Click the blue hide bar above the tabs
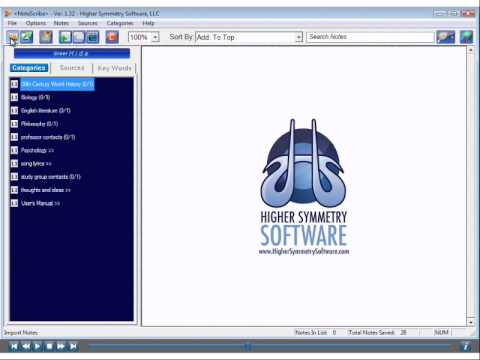This screenshot has height=360, width=480. [x=72, y=53]
